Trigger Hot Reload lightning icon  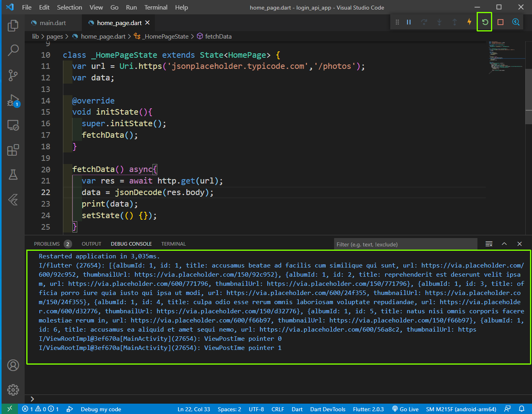469,22
